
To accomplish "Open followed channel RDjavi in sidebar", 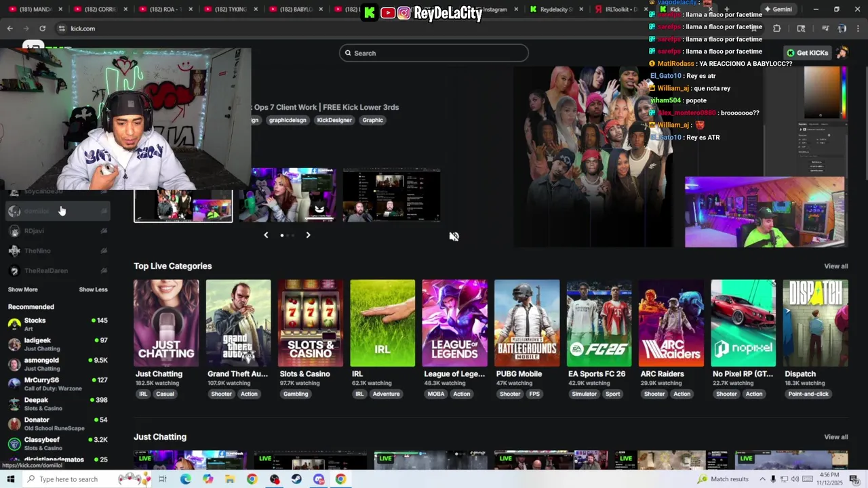I will pyautogui.click(x=58, y=231).
